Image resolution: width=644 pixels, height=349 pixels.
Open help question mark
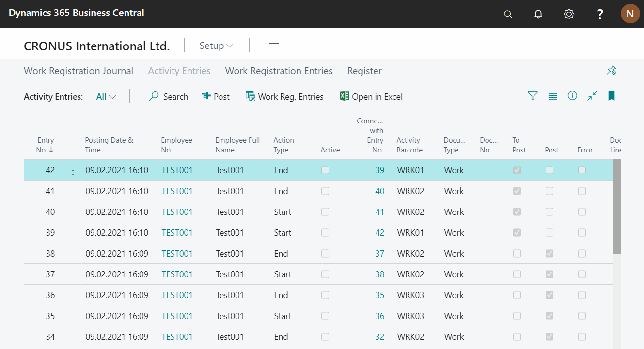click(x=600, y=14)
